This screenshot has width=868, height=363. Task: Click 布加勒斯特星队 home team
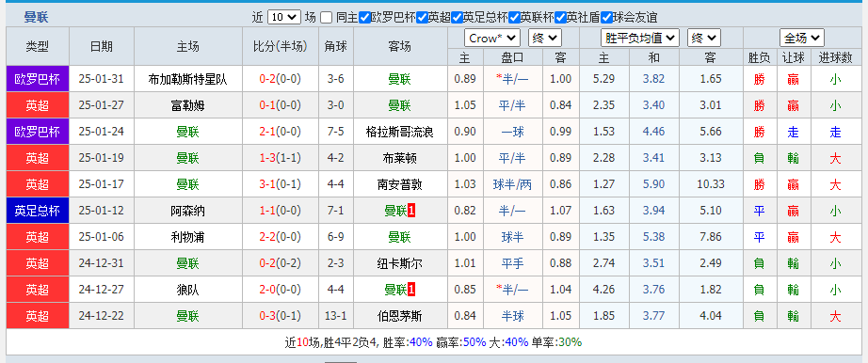pos(188,79)
